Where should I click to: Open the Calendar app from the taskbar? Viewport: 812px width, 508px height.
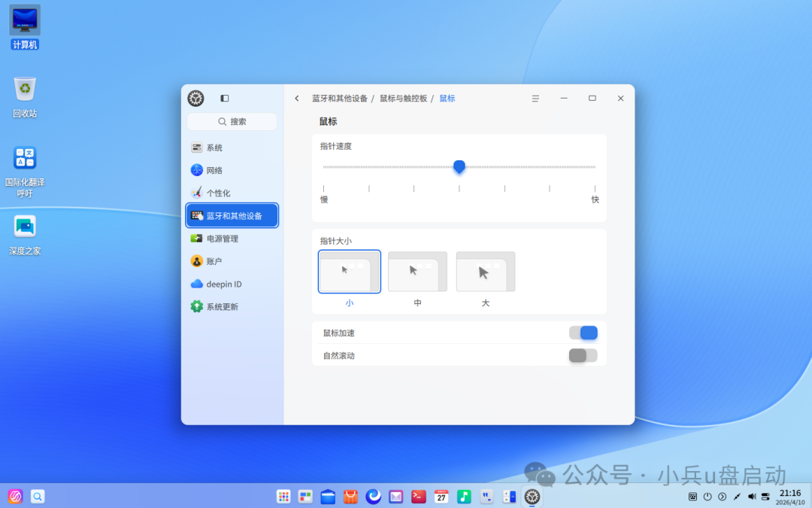(441, 497)
